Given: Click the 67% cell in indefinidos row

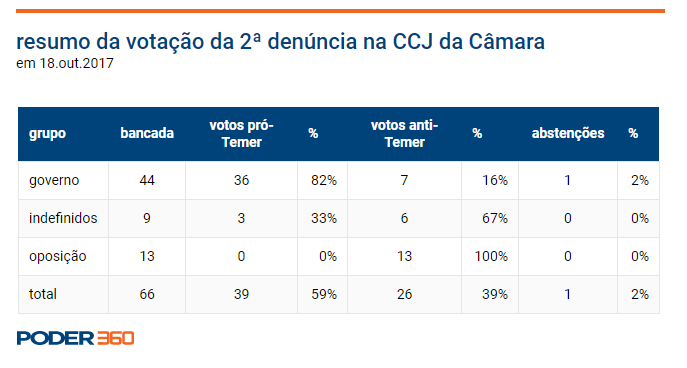Looking at the screenshot, I should 495,218.
